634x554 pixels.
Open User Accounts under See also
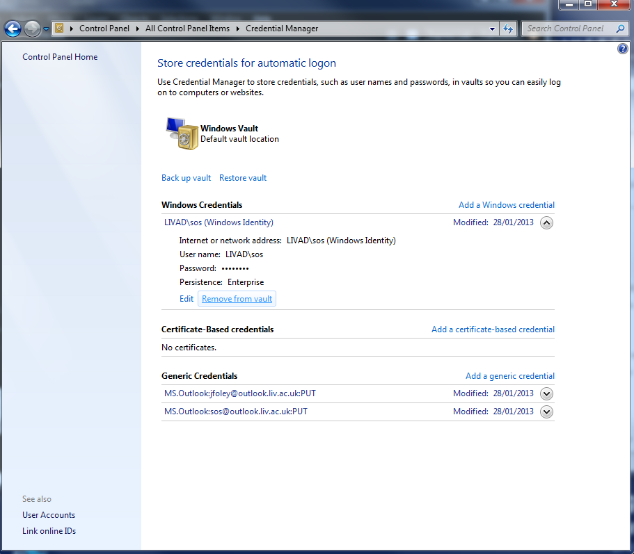tap(49, 515)
